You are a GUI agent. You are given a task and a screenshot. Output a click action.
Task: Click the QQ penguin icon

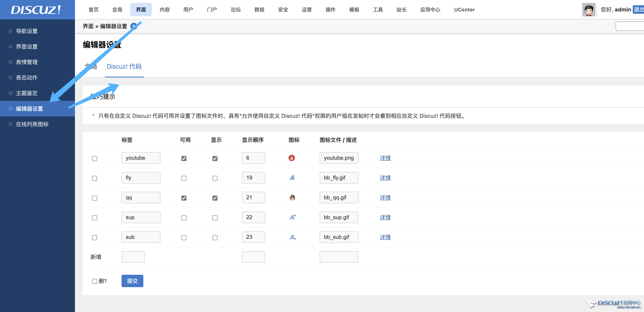click(292, 197)
